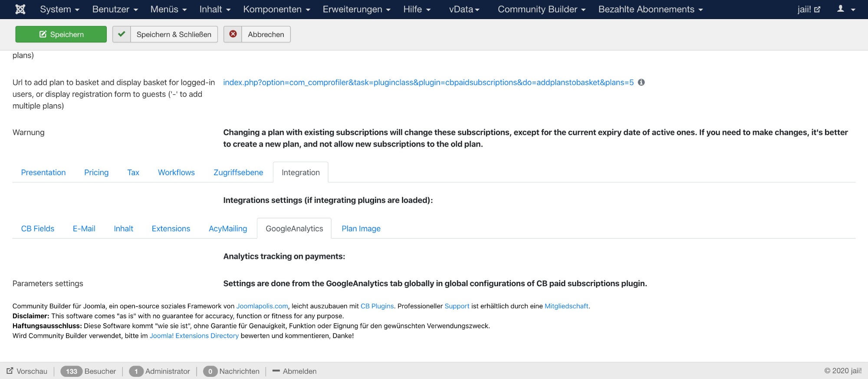Image resolution: width=868 pixels, height=379 pixels.
Task: Open the addplanstobasket URL link
Action: (428, 82)
